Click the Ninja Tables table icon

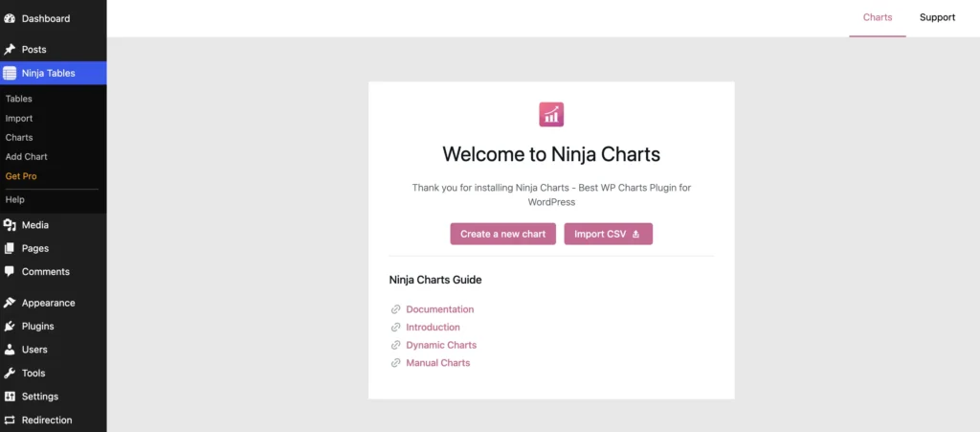coord(10,73)
